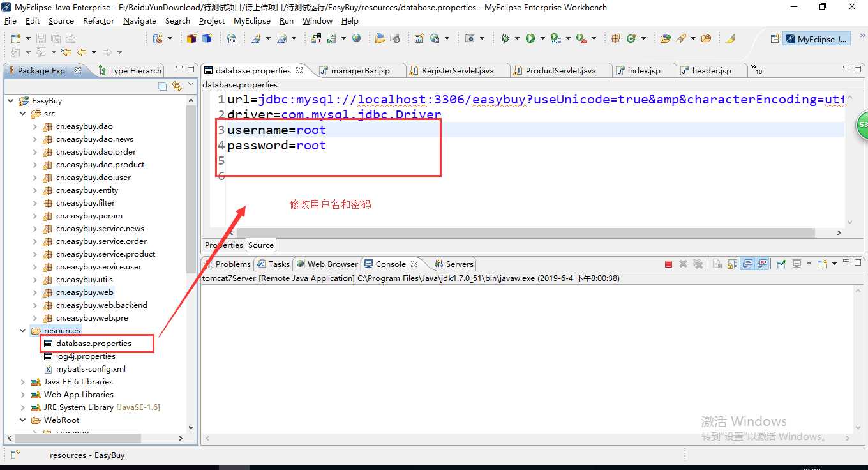Open the Refactor menu
This screenshot has height=470, width=868.
[x=98, y=20]
